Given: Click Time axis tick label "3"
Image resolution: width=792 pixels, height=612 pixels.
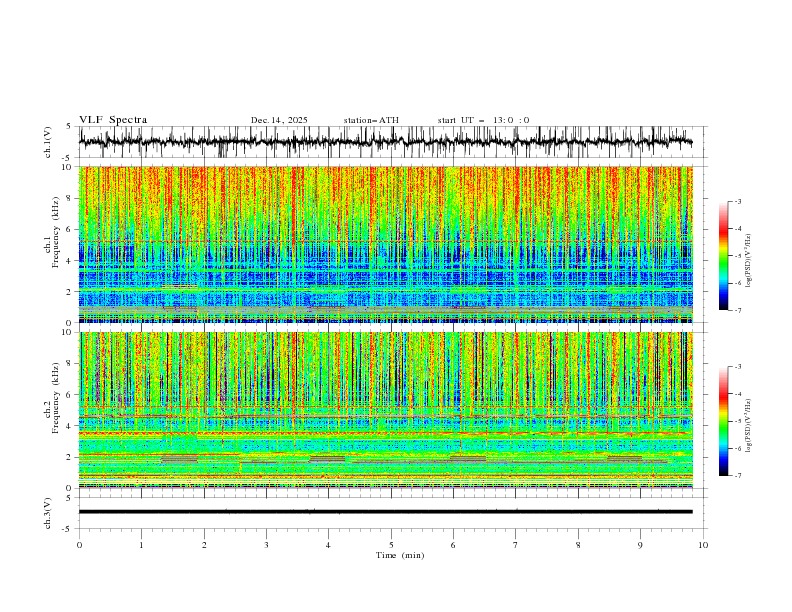Looking at the screenshot, I should (x=266, y=545).
